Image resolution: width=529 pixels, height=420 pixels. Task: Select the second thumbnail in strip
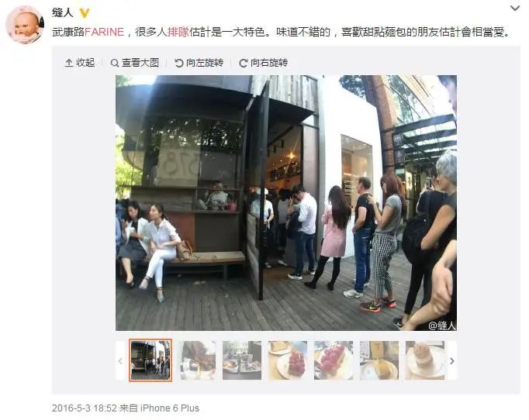click(x=197, y=360)
